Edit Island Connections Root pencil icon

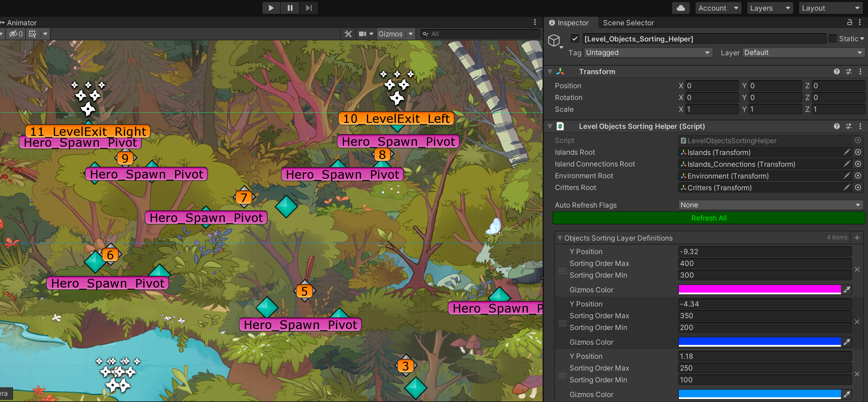point(847,164)
